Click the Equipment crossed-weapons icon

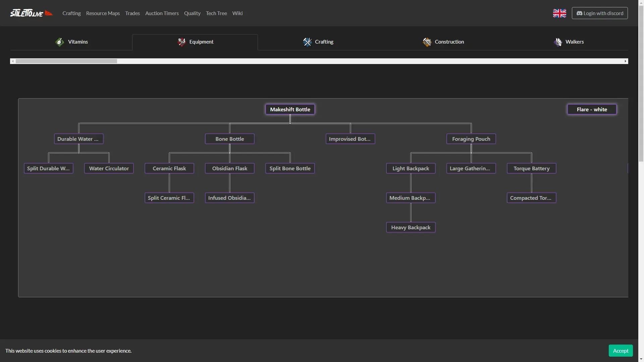point(181,42)
